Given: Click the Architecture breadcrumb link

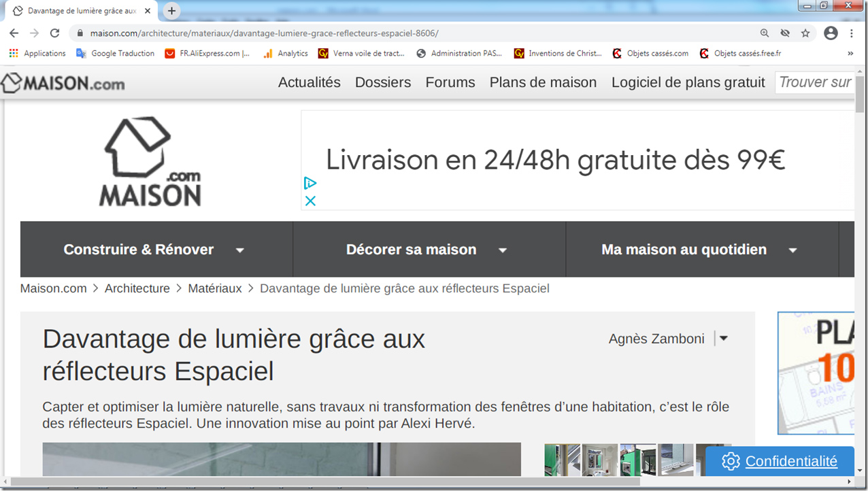Looking at the screenshot, I should pos(137,288).
